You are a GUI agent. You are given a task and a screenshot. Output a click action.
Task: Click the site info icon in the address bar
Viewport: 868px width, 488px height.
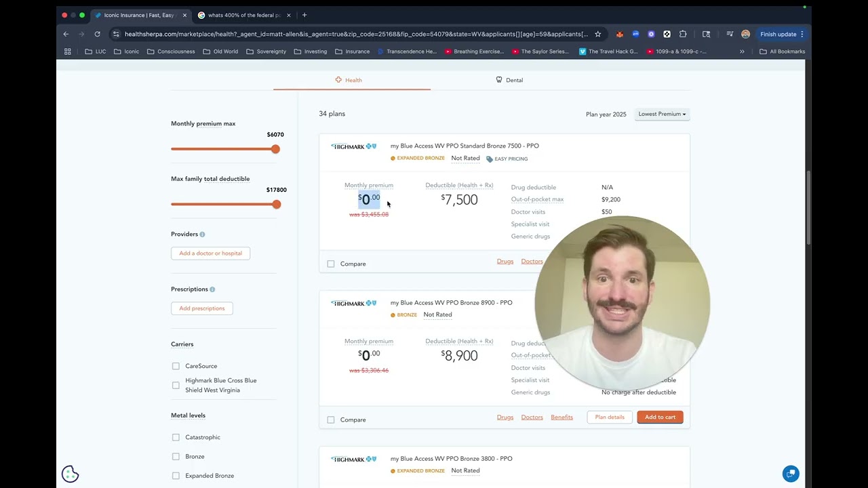[116, 34]
